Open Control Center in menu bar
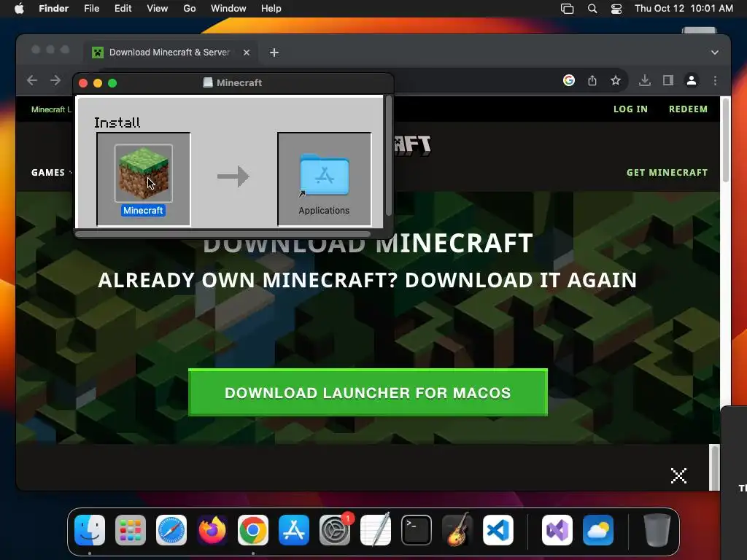The height and width of the screenshot is (560, 747). pos(616,9)
